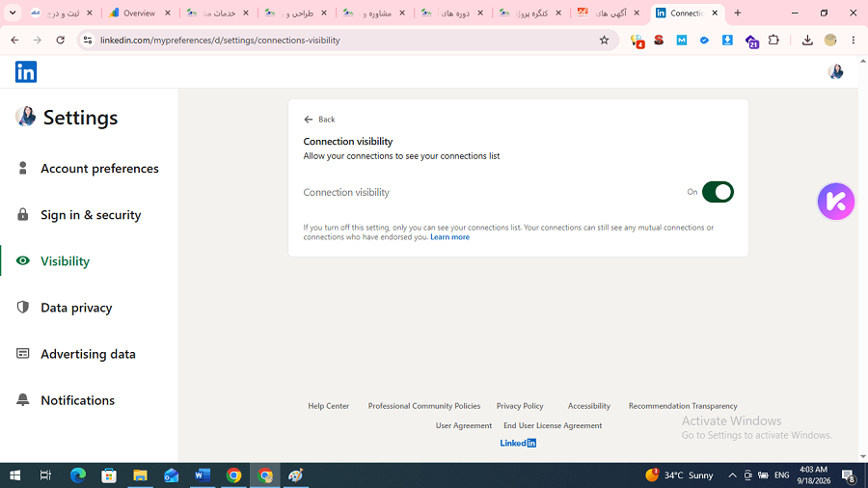This screenshot has width=868, height=488.
Task: Switch to the خدمات browser tab
Action: [x=218, y=13]
